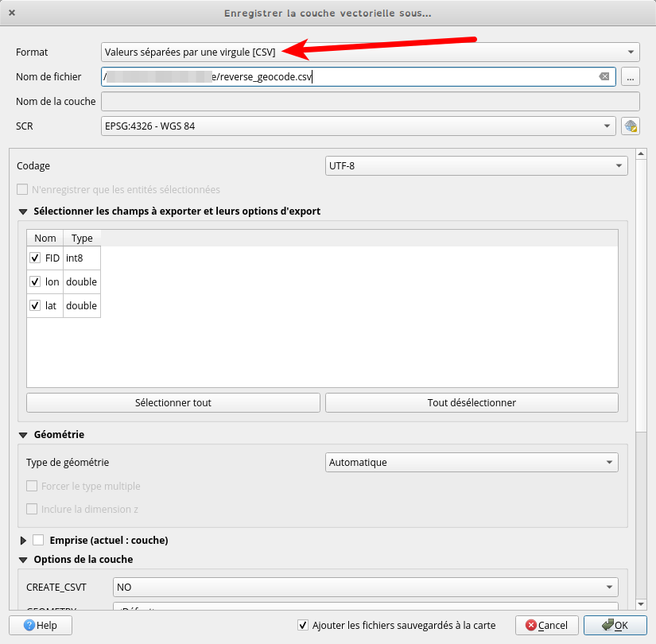
Task: Click the 'Tout désélectionner' button
Action: pos(470,402)
